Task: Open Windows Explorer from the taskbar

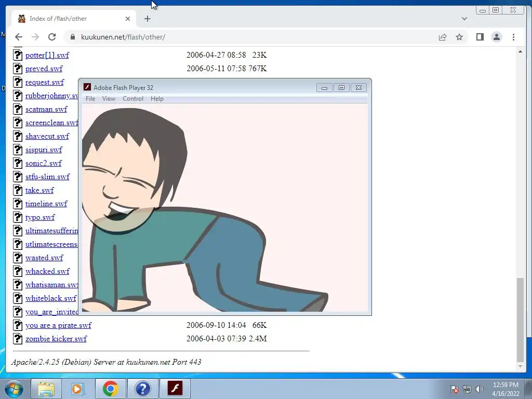Action: [x=46, y=389]
